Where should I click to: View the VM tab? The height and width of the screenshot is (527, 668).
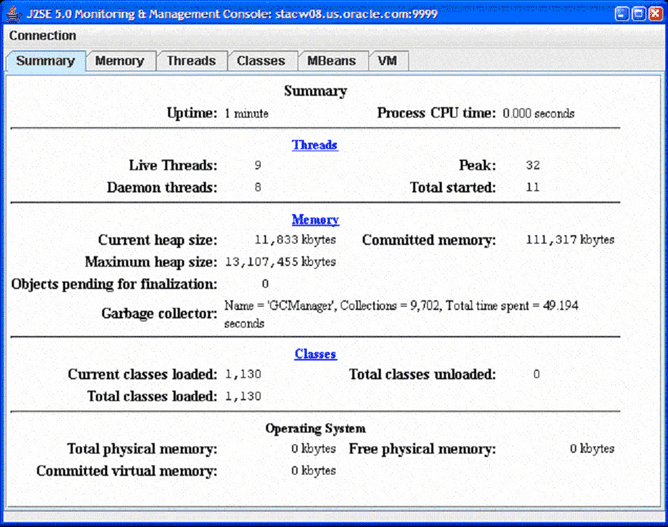point(388,61)
